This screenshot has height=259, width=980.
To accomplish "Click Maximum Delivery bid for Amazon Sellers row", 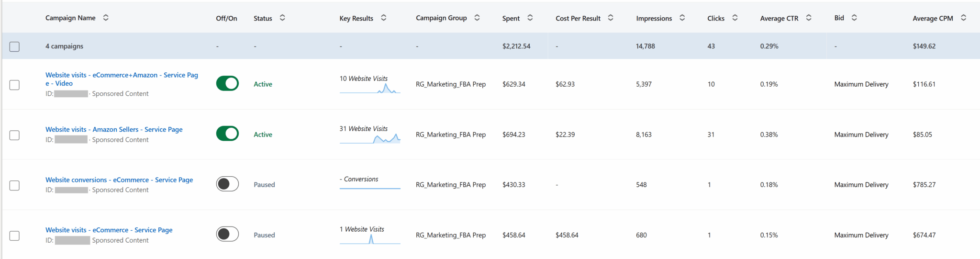I will tap(861, 135).
